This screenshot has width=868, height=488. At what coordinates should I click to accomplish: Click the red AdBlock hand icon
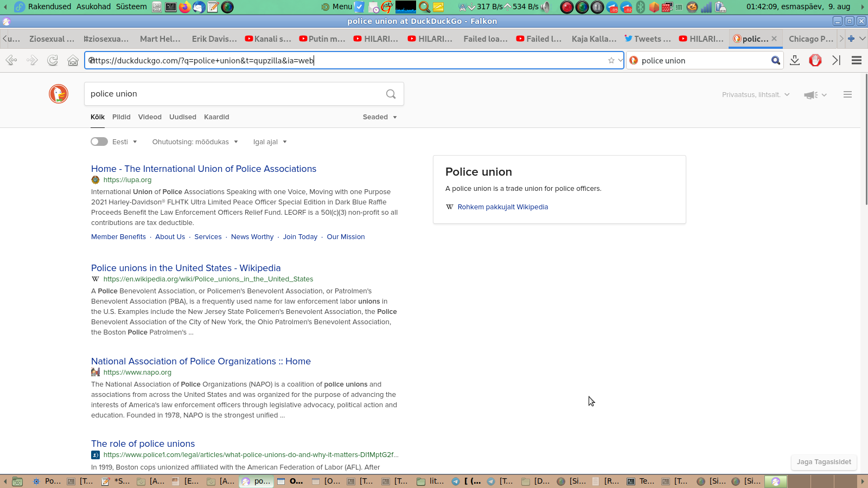(x=815, y=60)
